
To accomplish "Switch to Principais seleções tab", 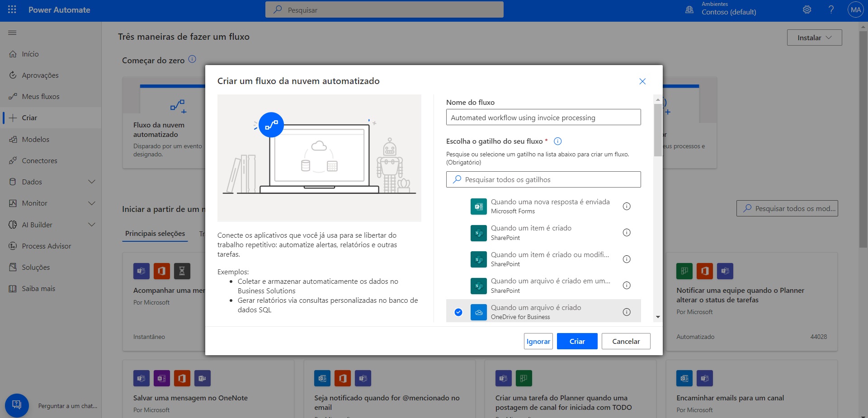I will click(155, 234).
